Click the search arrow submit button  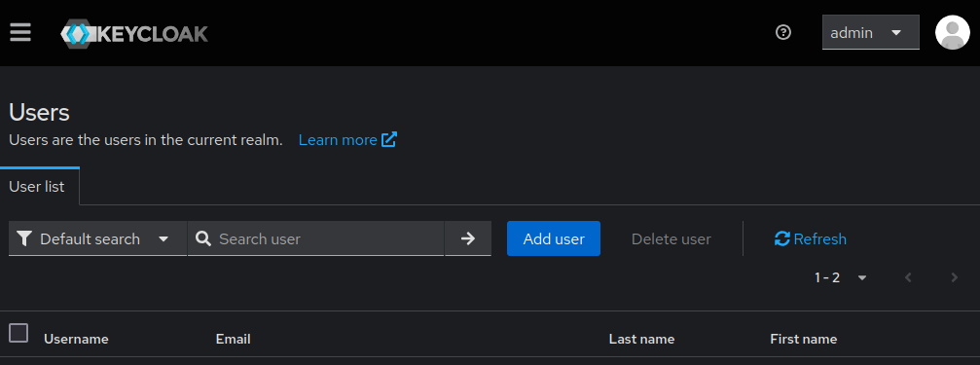tap(467, 238)
